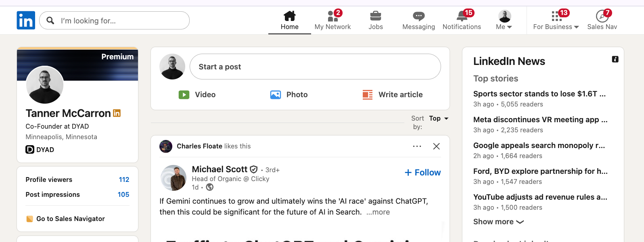
Task: Go to the Home tab
Action: (290, 20)
